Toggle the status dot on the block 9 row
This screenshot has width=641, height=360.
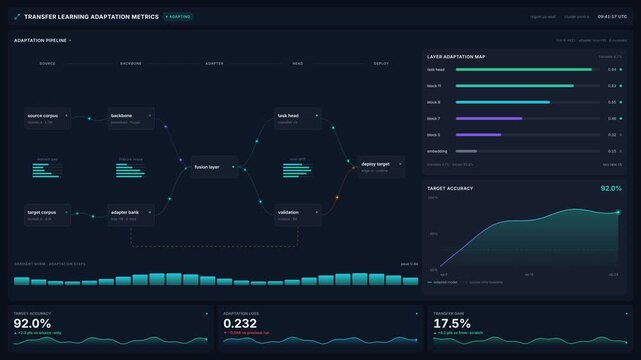click(x=621, y=102)
